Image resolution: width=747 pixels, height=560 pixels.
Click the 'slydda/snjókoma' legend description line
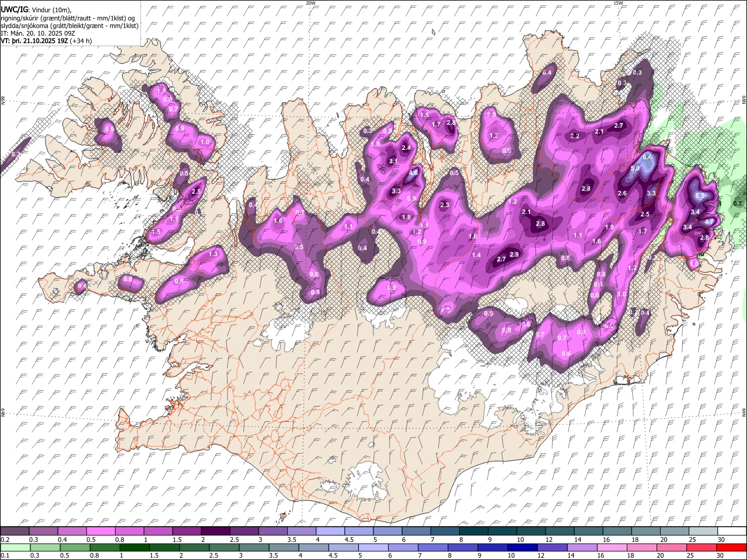point(69,26)
